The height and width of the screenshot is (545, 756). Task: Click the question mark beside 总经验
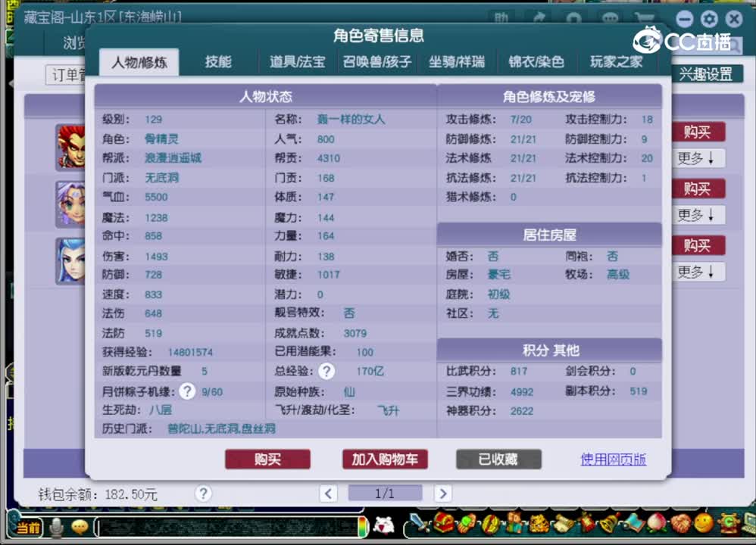pyautogui.click(x=326, y=371)
